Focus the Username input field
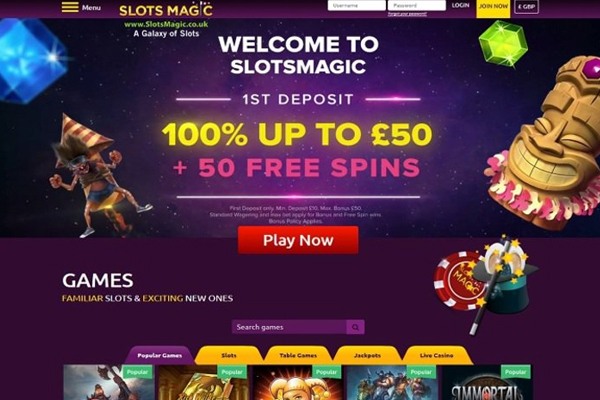This screenshot has width=600, height=400. pyautogui.click(x=357, y=5)
